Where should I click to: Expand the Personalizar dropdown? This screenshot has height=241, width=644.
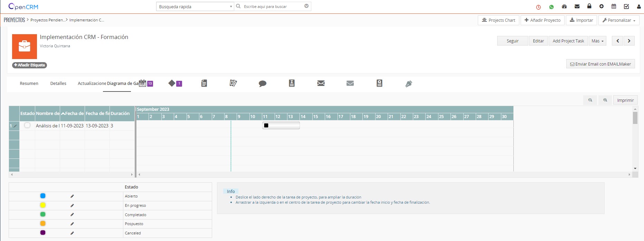point(619,20)
